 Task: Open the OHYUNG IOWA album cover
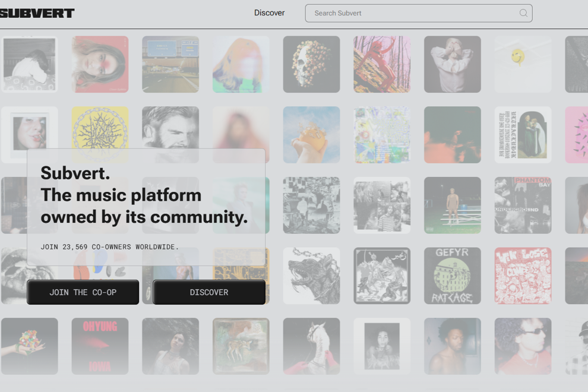coord(100,346)
